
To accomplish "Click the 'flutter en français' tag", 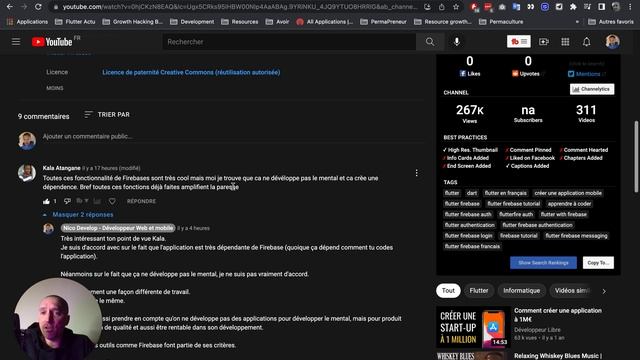I will 506,193.
